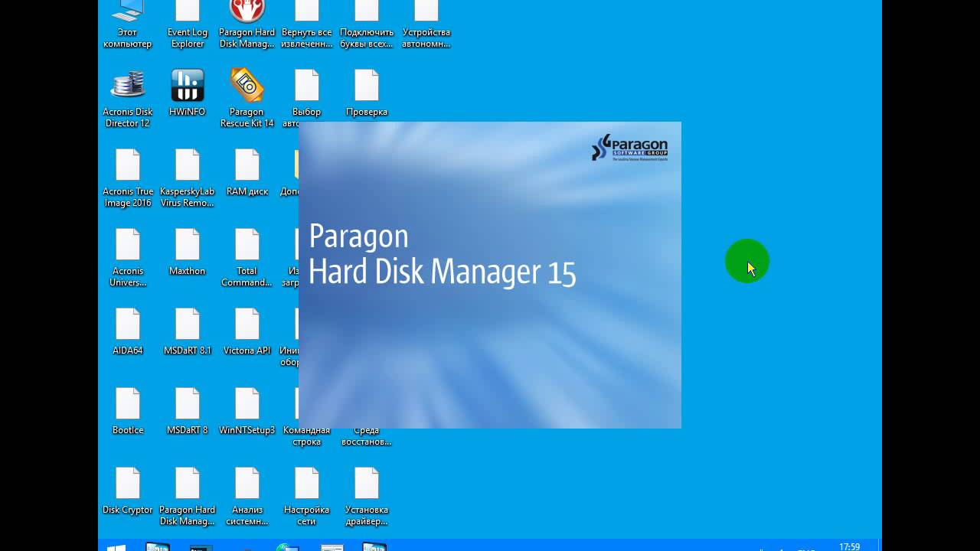Select the Проверка desktop shortcut
980x551 pixels.
point(367,93)
